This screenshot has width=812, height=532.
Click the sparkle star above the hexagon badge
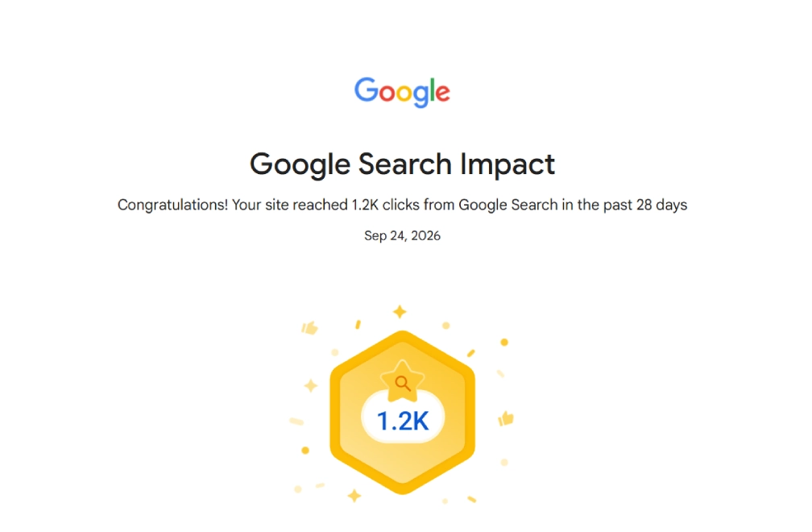coord(400,312)
